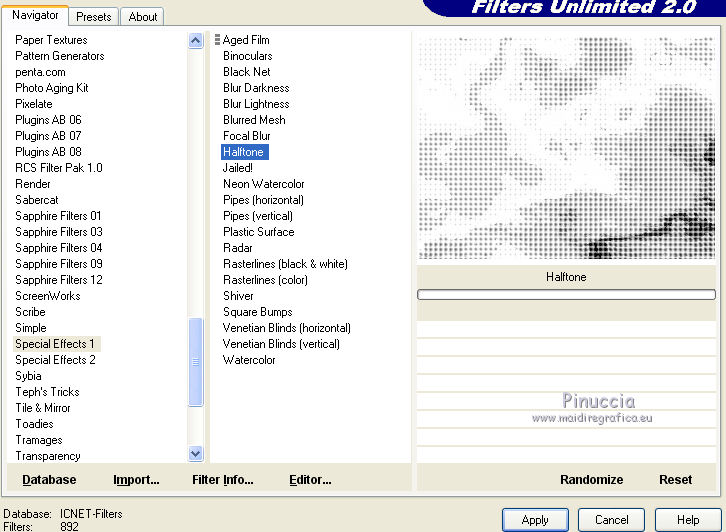Select Photo Aging Kit category

coord(51,88)
